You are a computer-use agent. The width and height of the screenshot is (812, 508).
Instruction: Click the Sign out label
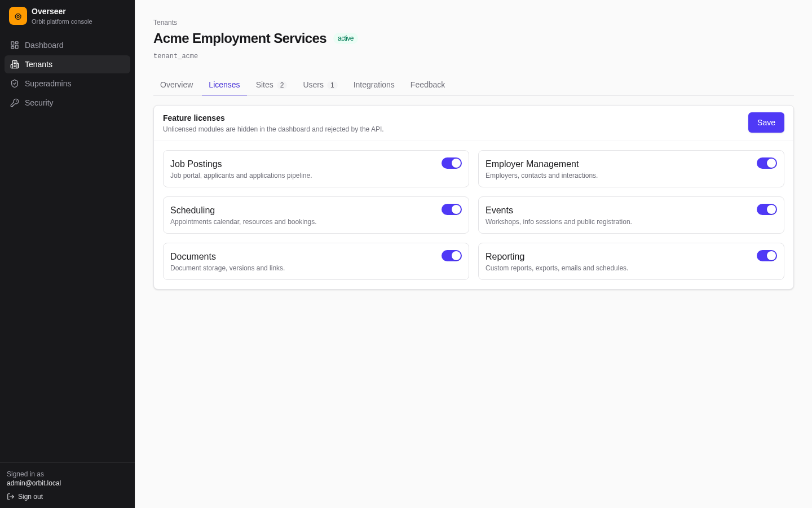30,497
